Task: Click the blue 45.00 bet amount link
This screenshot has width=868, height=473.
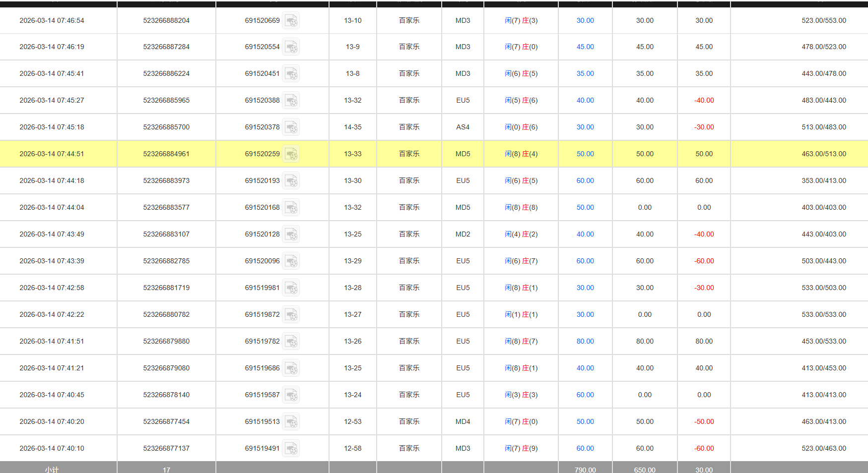Action: (x=585, y=47)
